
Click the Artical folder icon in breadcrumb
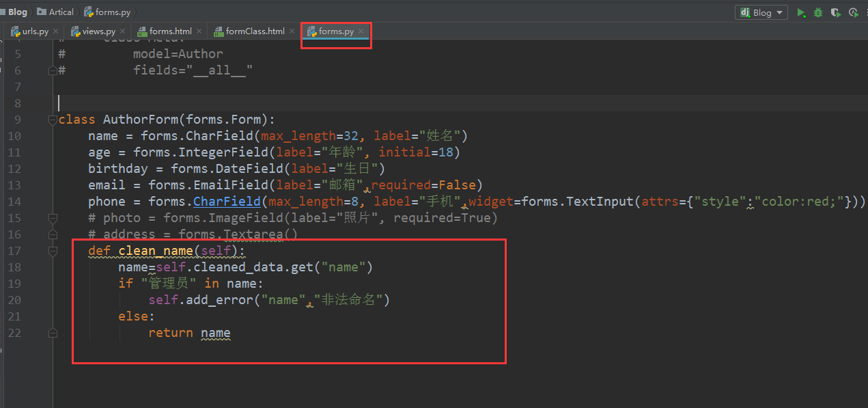click(x=42, y=12)
